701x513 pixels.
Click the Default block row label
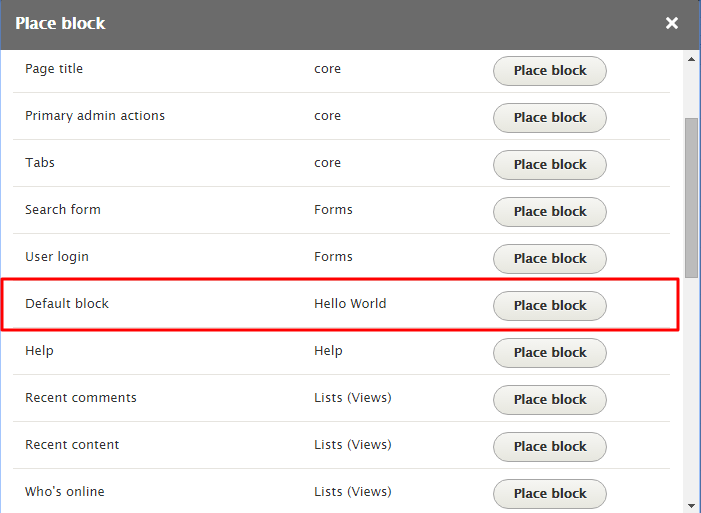pyautogui.click(x=67, y=304)
